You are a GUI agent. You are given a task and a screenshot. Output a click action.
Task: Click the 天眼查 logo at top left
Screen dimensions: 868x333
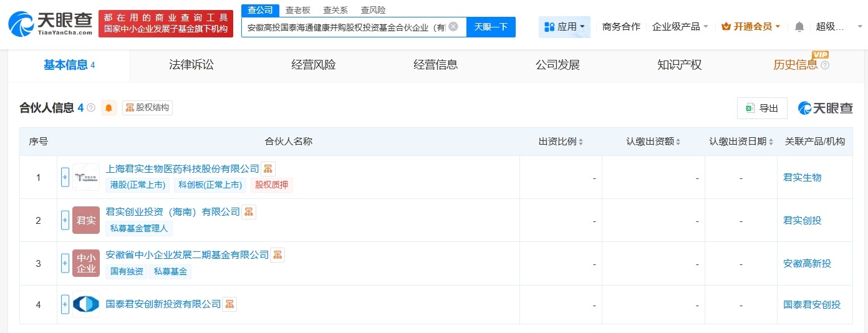pos(50,24)
